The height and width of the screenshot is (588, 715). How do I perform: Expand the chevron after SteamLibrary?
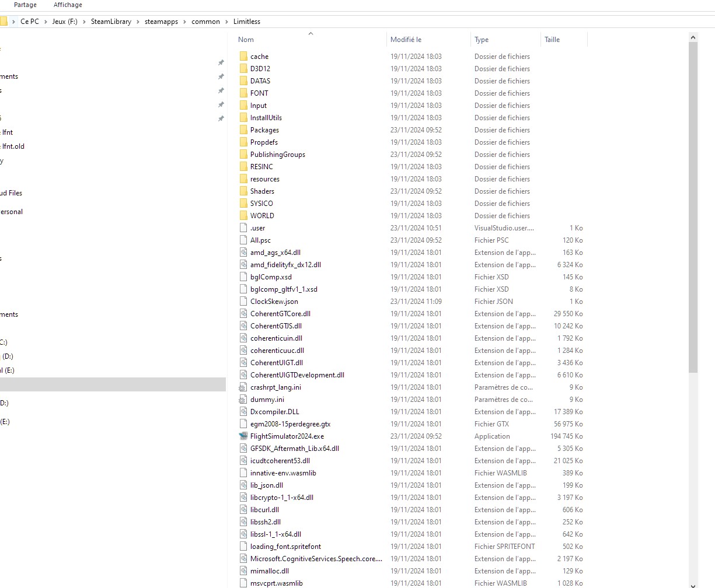138,22
